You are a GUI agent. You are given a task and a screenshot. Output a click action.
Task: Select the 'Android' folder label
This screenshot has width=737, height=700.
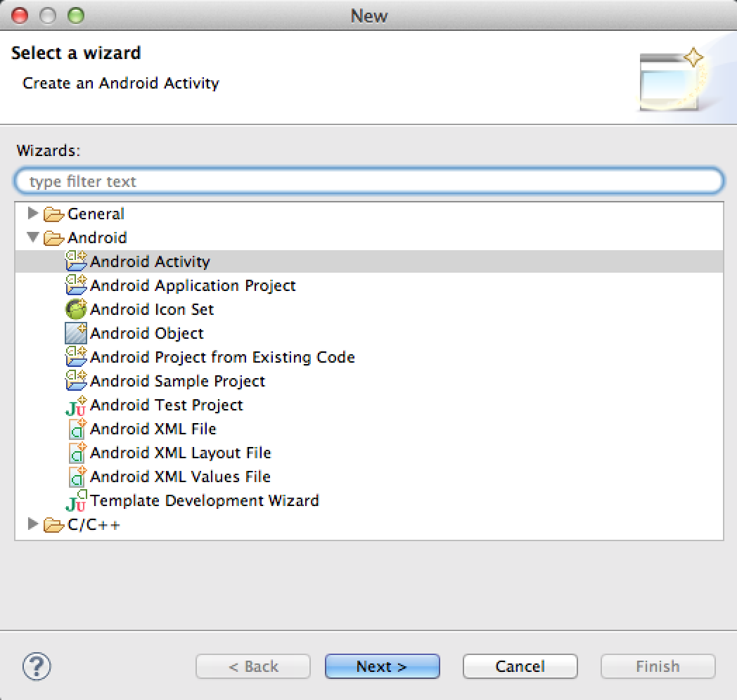coord(97,238)
